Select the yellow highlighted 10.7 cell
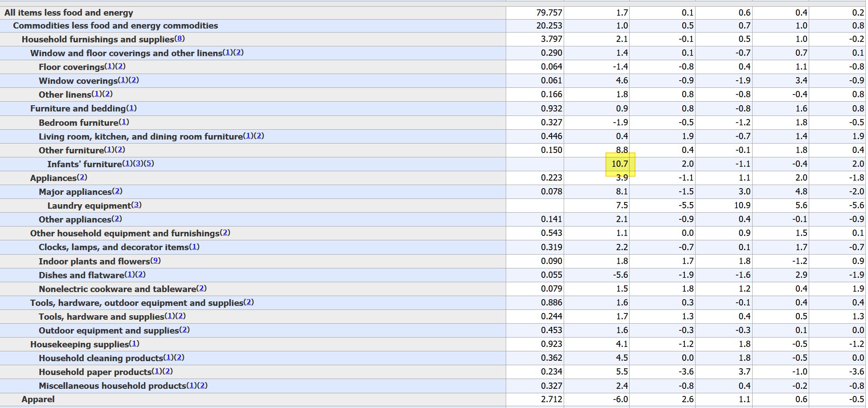Viewport: 868px width, 408px height. click(x=620, y=164)
